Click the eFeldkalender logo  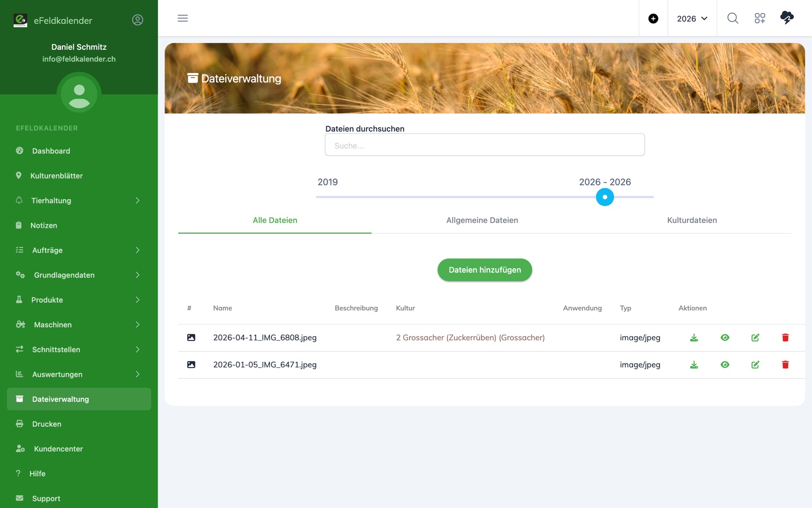coord(20,20)
